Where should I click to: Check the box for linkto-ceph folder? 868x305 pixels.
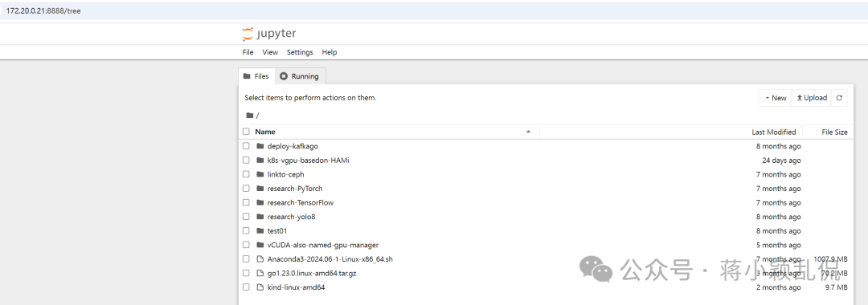tap(246, 175)
